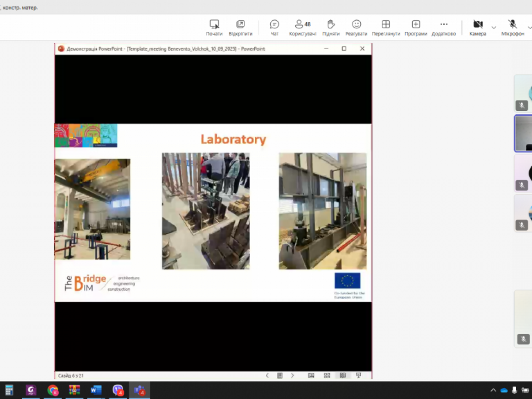Viewport: 532px width, 399px height.
Task: Click the Переглянути view layout icon
Action: [386, 27]
